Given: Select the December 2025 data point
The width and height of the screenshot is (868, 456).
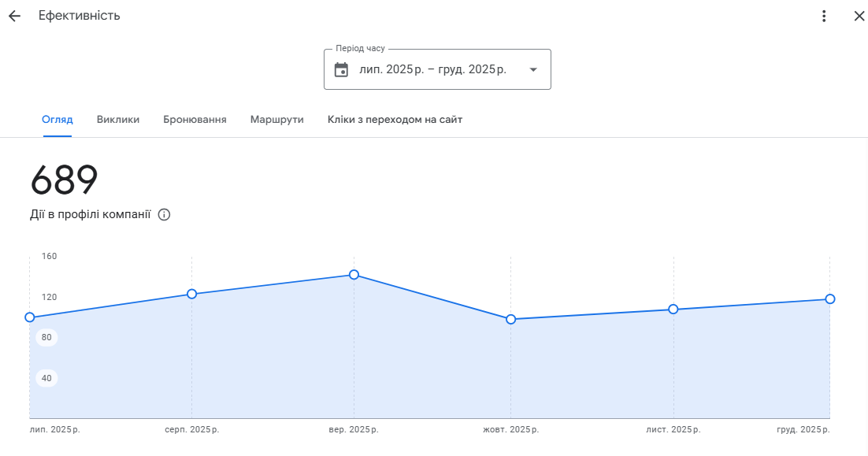Looking at the screenshot, I should pos(830,298).
